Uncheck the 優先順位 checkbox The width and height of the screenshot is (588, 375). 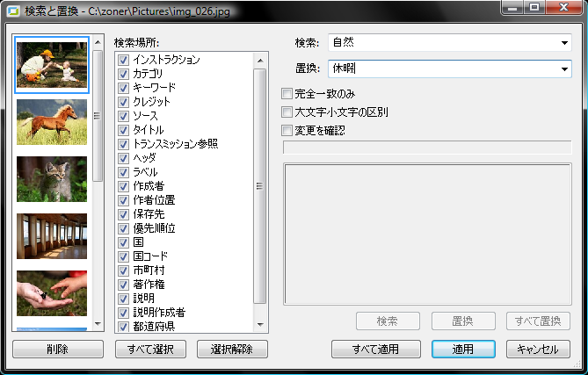click(x=123, y=228)
